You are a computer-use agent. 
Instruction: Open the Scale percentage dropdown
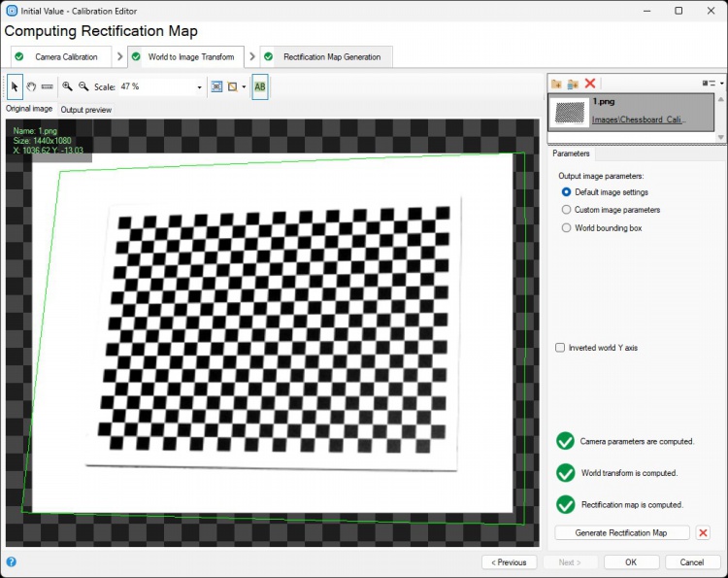(199, 86)
